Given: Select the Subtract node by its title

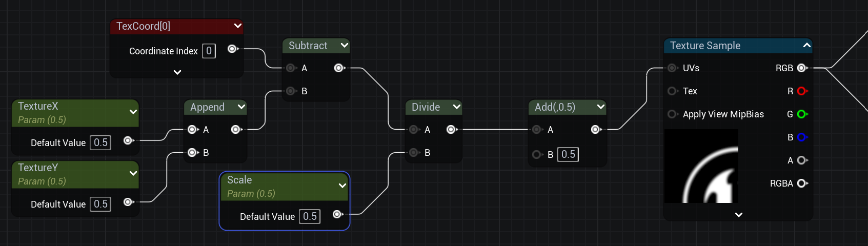Looking at the screenshot, I should [308, 46].
